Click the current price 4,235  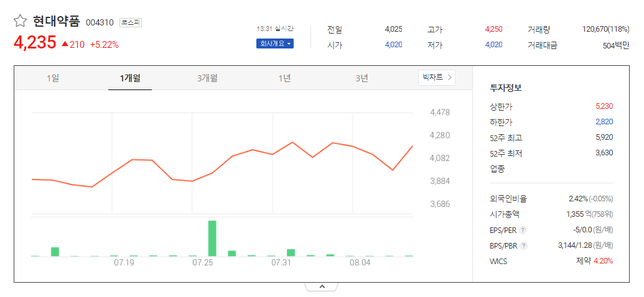click(x=34, y=43)
